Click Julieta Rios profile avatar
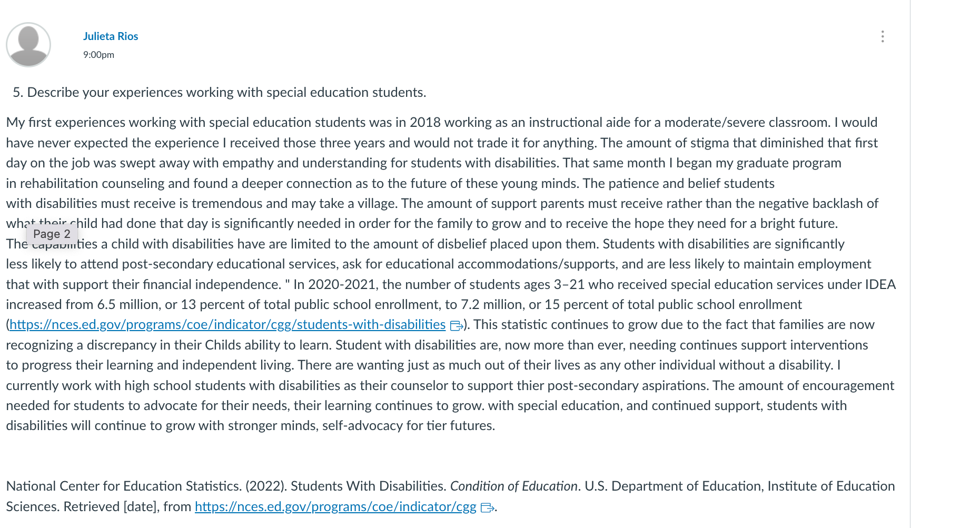This screenshot has height=528, width=980. 28,45
